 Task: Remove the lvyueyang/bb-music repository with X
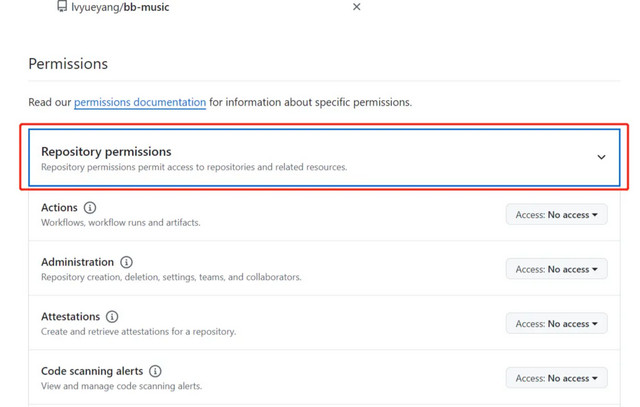point(356,7)
